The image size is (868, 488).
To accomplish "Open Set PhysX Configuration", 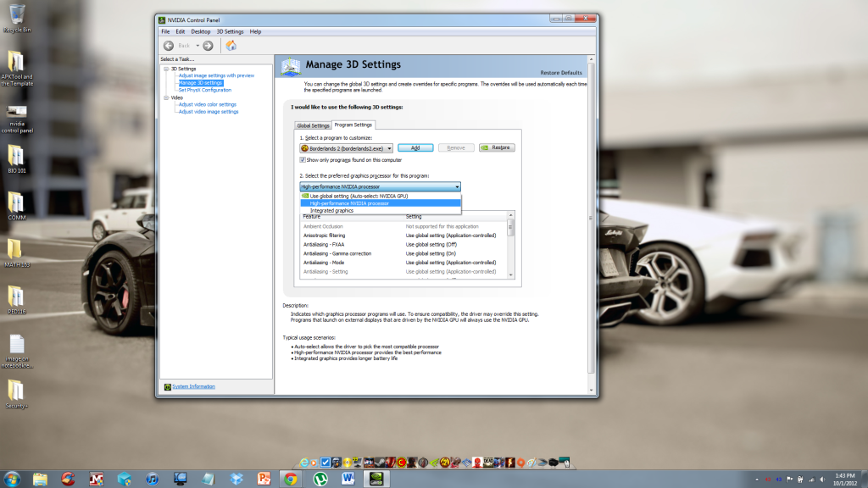I will click(205, 90).
